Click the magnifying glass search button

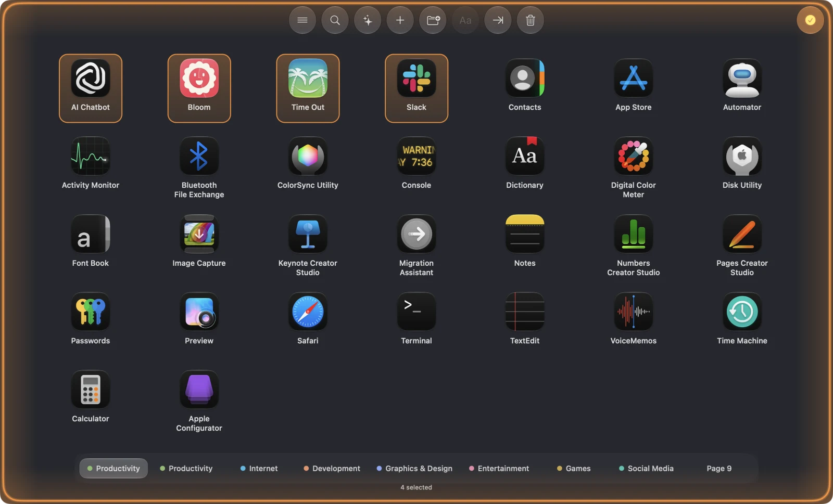335,20
